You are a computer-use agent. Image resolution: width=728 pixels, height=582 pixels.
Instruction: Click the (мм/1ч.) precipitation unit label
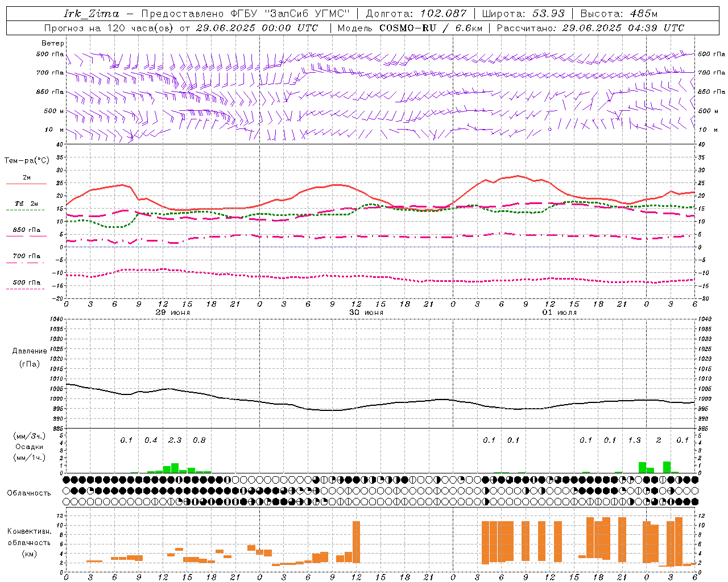[29, 458]
